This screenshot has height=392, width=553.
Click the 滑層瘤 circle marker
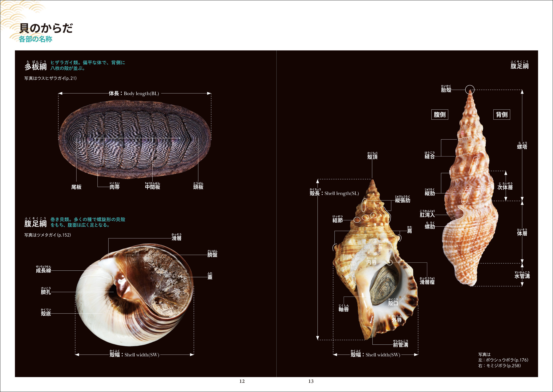[x=390, y=263]
